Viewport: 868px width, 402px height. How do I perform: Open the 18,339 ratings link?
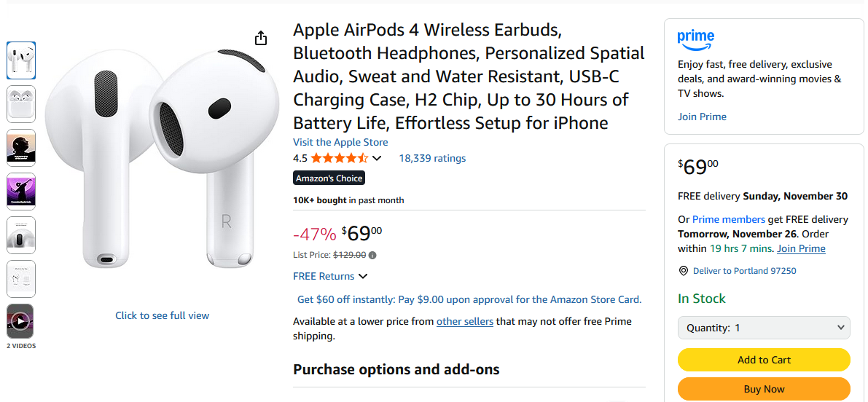click(x=432, y=158)
